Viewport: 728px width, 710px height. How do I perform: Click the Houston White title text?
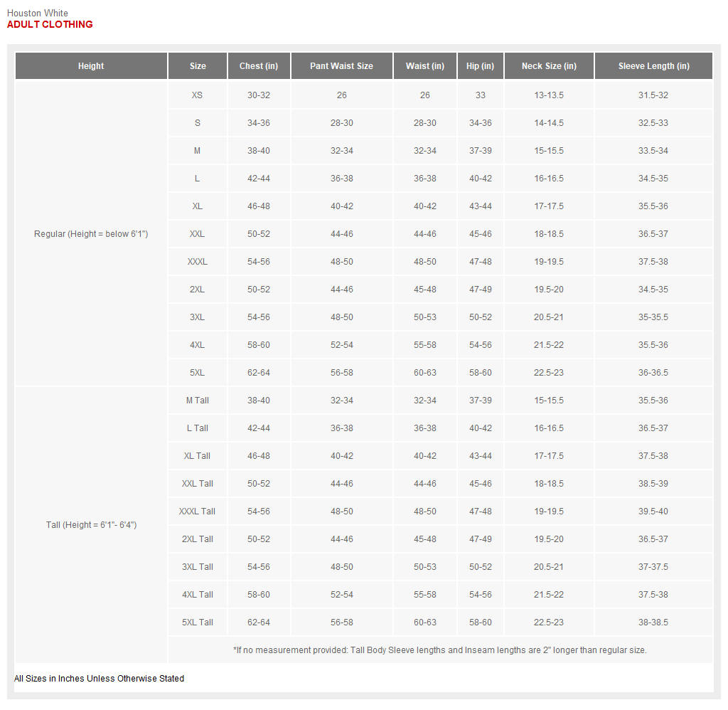pos(38,13)
